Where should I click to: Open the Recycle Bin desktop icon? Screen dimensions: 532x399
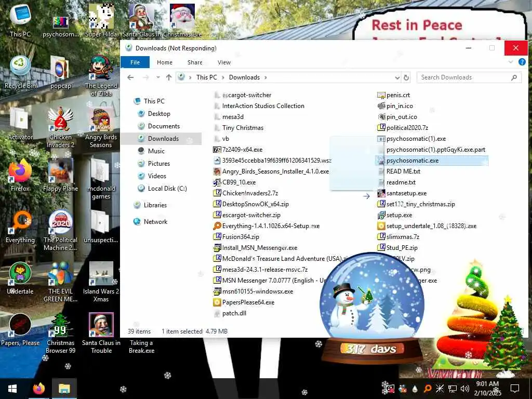click(x=20, y=72)
